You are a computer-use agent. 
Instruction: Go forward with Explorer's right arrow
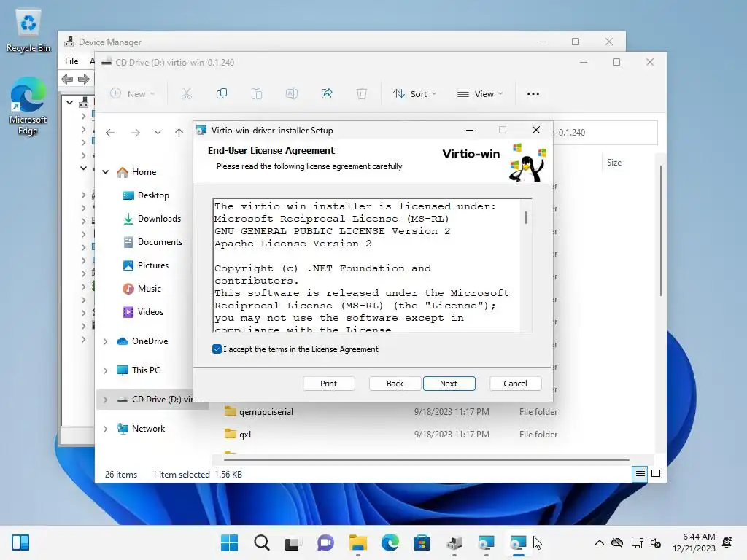[135, 133]
